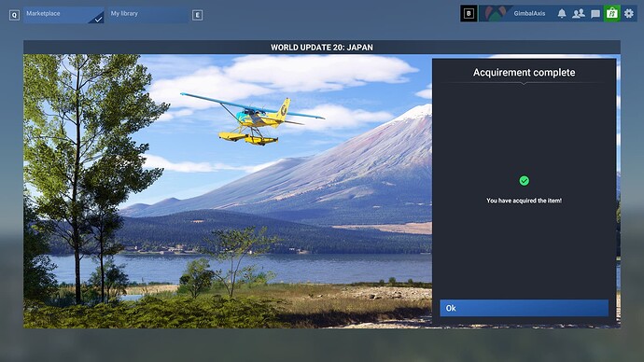Click the B key shortcut icon
Viewport: 644px width, 362px height.
pyautogui.click(x=469, y=14)
